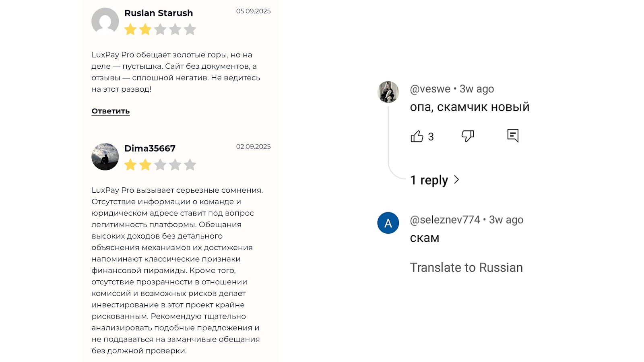This screenshot has width=644, height=362.
Task: Open Dima35667's profile picture
Action: click(105, 157)
